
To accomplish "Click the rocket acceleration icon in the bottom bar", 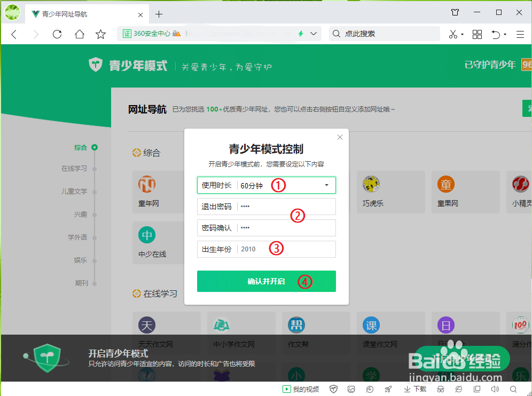I will pyautogui.click(x=387, y=389).
